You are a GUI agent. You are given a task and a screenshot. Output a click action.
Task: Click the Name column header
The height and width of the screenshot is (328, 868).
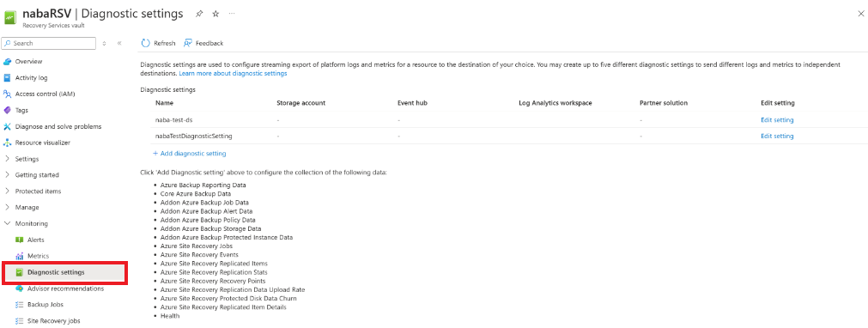point(163,103)
